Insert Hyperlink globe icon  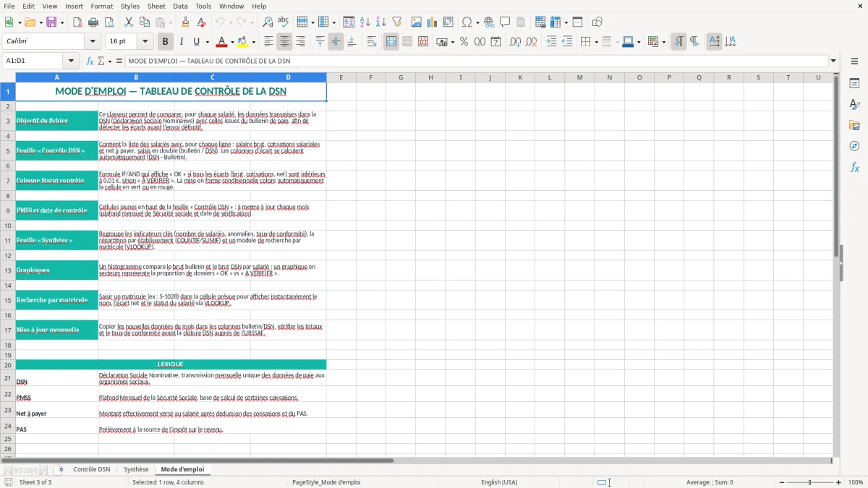489,22
